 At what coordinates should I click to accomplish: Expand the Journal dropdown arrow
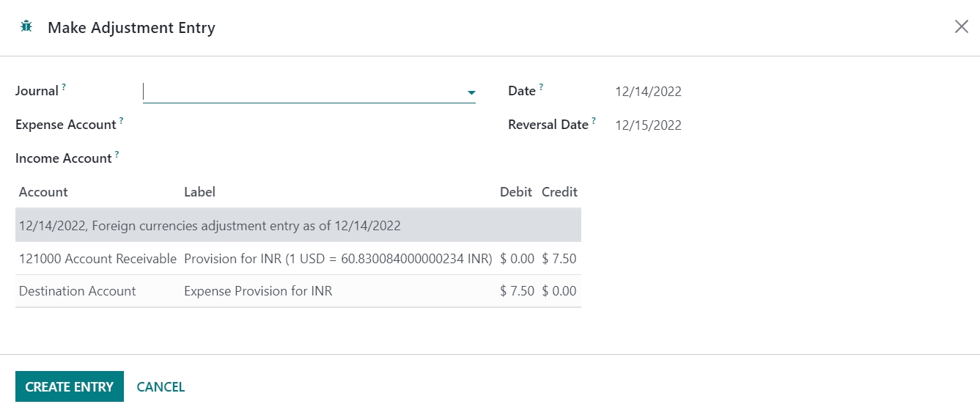[471, 92]
